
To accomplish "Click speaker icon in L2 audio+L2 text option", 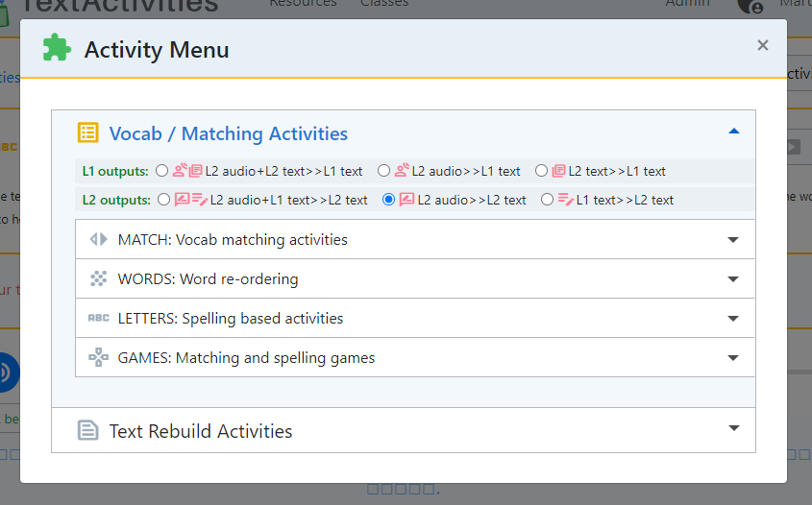I will pyautogui.click(x=180, y=170).
